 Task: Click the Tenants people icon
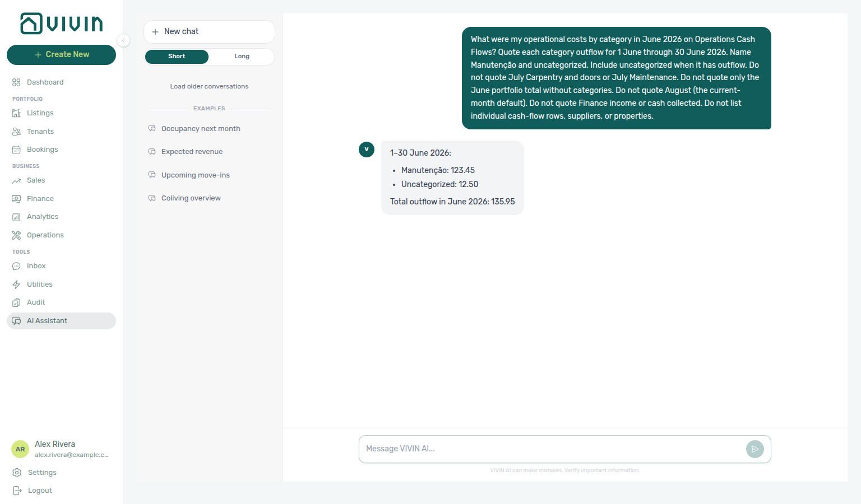(16, 132)
